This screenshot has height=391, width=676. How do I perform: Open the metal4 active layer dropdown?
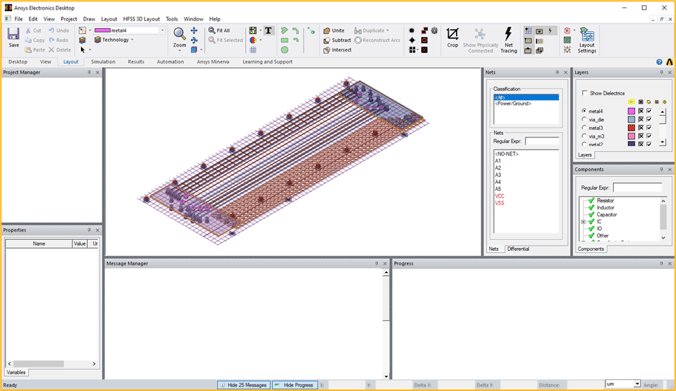163,31
